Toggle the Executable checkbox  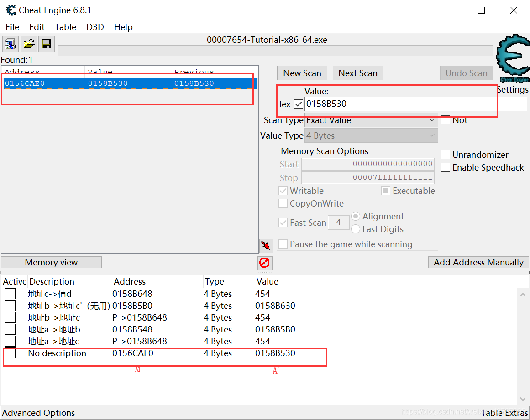(x=386, y=191)
